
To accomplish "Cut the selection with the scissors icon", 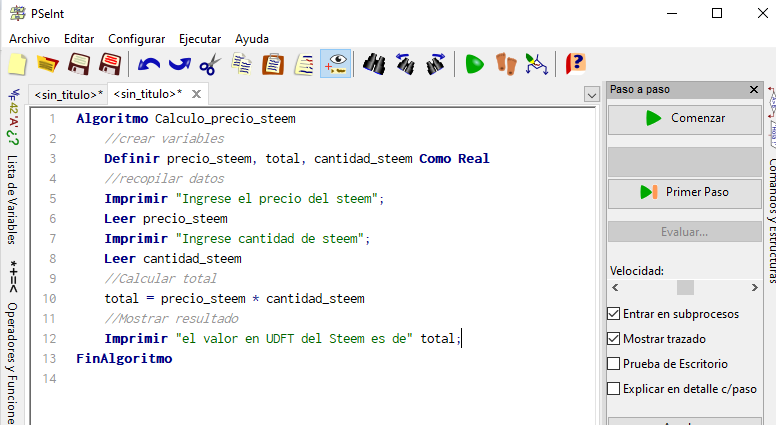I will tap(210, 64).
